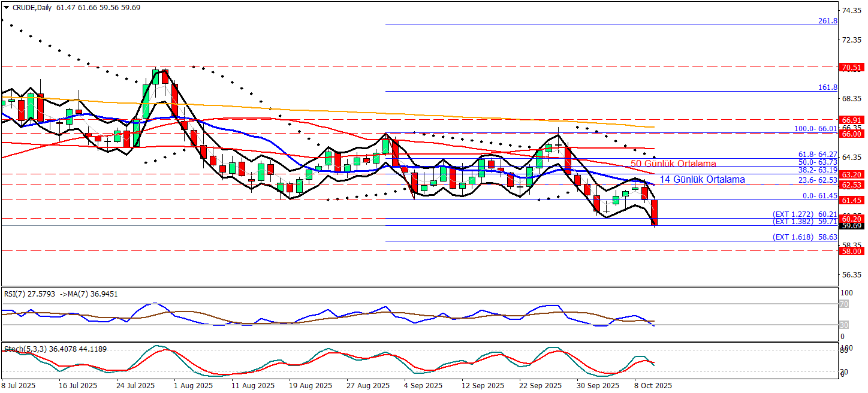Click the '61.8- 64.27' retracement label

coord(816,155)
